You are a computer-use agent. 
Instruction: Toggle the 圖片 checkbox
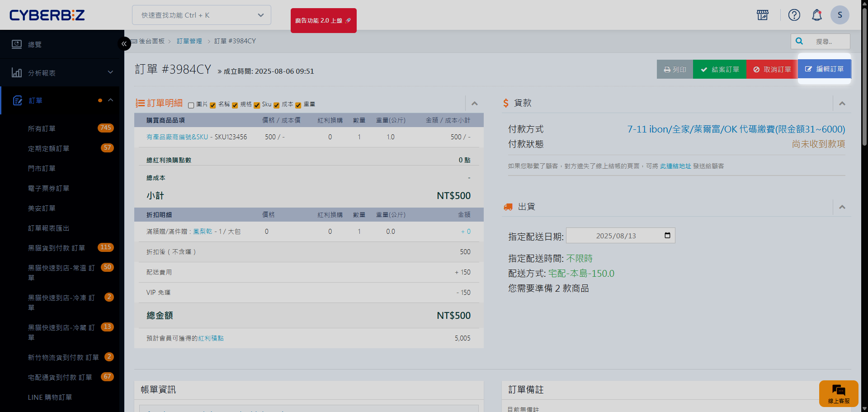coord(191,105)
